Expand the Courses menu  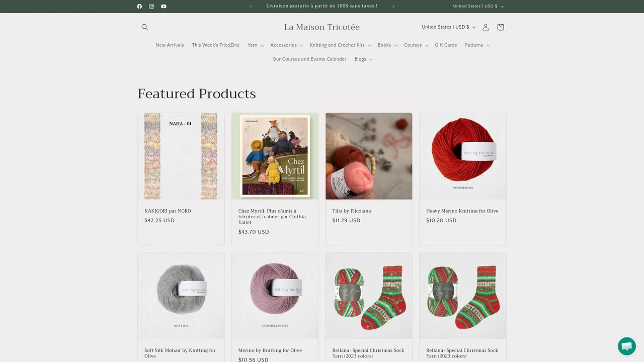[x=416, y=45]
